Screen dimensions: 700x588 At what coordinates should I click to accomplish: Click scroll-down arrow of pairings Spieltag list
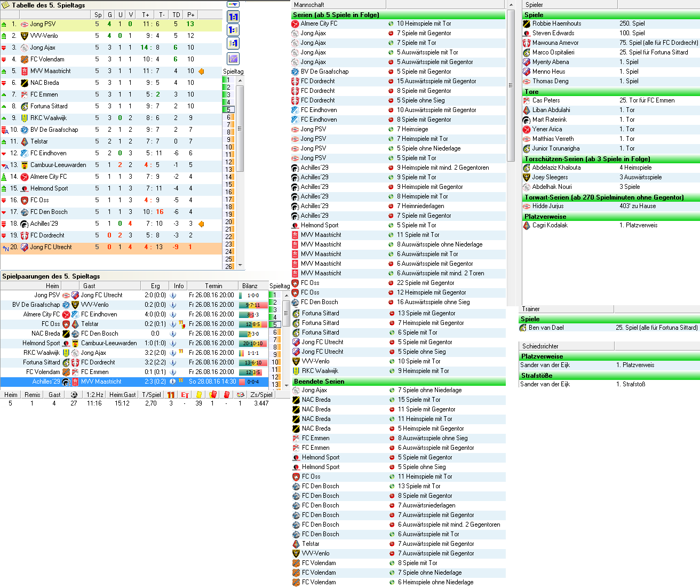point(286,384)
